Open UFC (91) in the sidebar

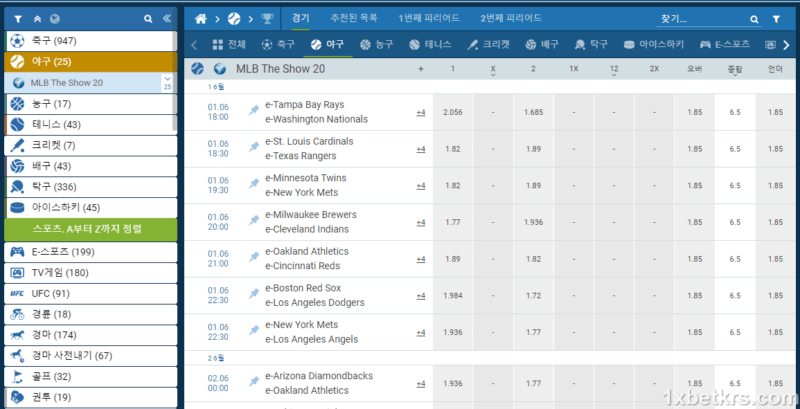pos(90,294)
